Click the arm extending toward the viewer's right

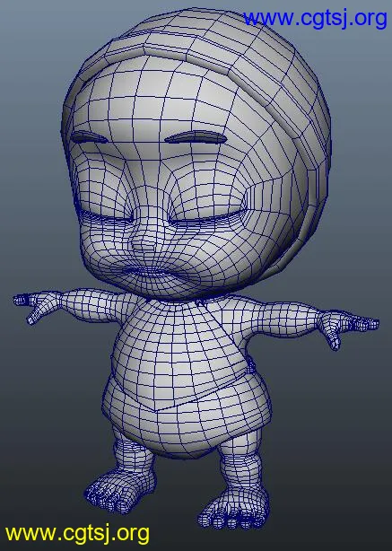click(x=281, y=316)
